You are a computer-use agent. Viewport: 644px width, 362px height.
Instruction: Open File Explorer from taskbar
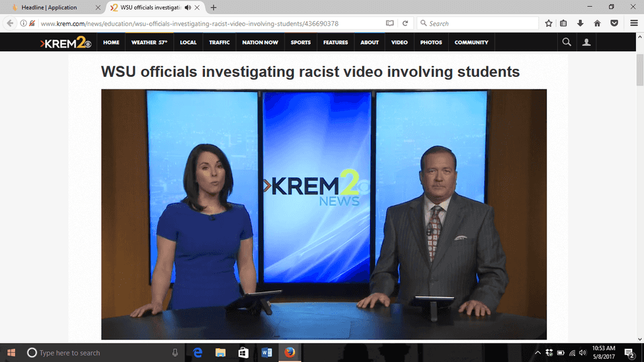(x=221, y=353)
